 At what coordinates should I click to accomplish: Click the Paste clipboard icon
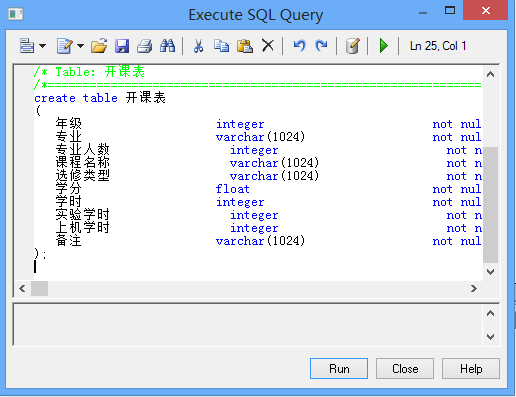coord(245,46)
